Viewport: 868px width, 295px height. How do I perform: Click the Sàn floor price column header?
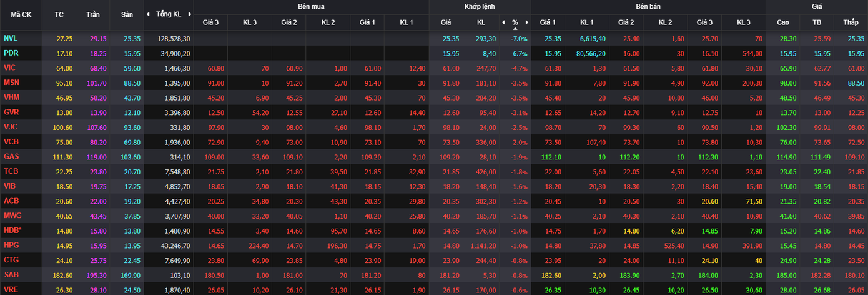coord(127,14)
